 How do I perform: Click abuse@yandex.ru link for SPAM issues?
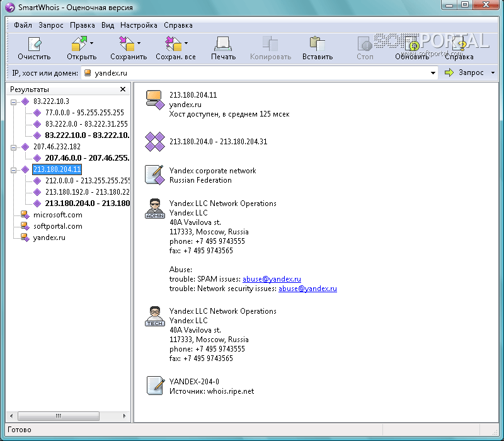tap(272, 279)
